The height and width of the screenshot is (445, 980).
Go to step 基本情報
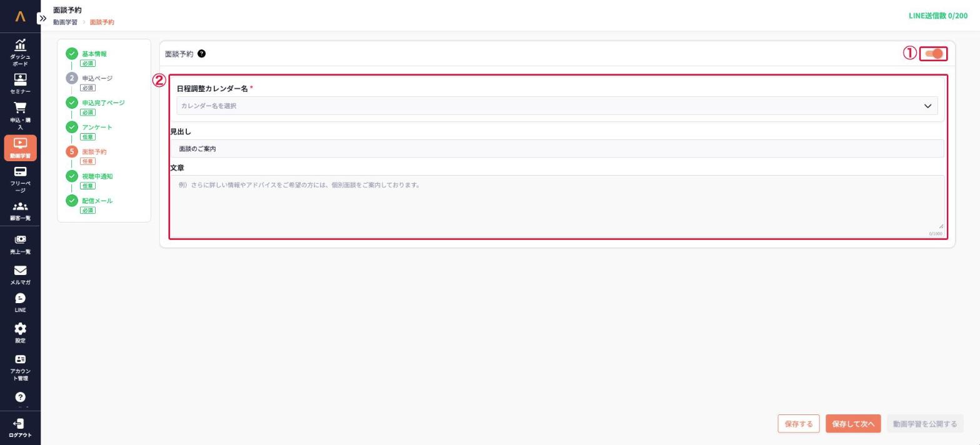[94, 54]
